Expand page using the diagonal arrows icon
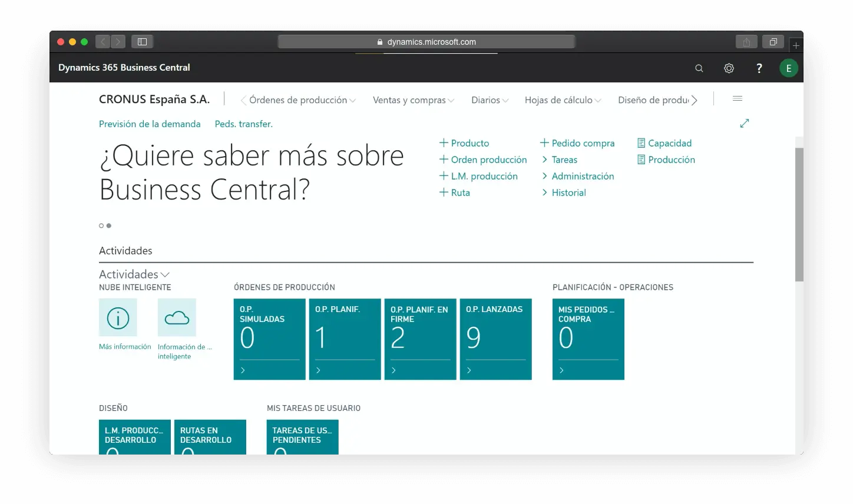The width and height of the screenshot is (853, 504). click(x=745, y=123)
